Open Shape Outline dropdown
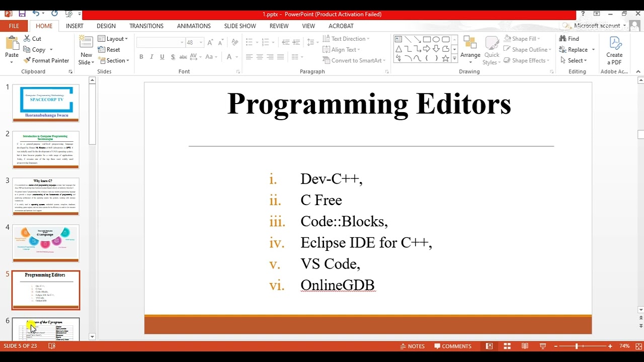This screenshot has width=644, height=362. coord(528,50)
